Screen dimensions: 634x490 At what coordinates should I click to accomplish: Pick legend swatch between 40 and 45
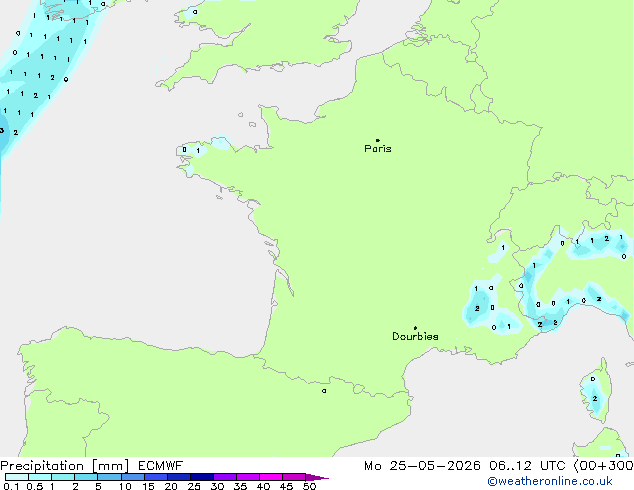pos(271,477)
